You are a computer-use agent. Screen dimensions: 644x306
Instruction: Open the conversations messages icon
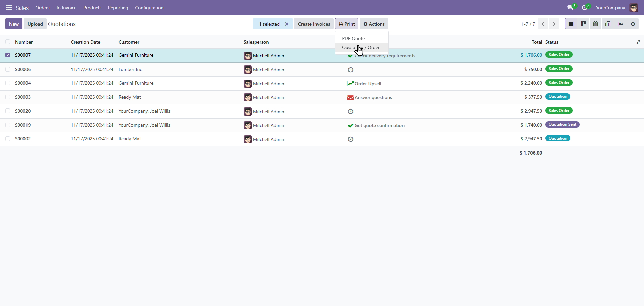tap(570, 8)
